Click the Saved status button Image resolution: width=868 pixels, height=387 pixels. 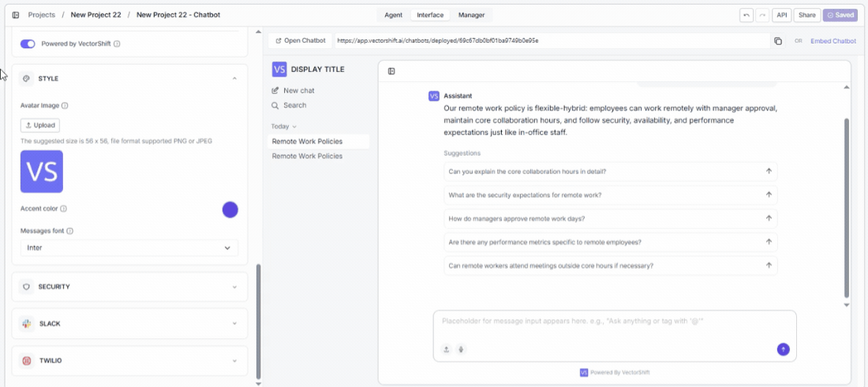[x=840, y=15]
